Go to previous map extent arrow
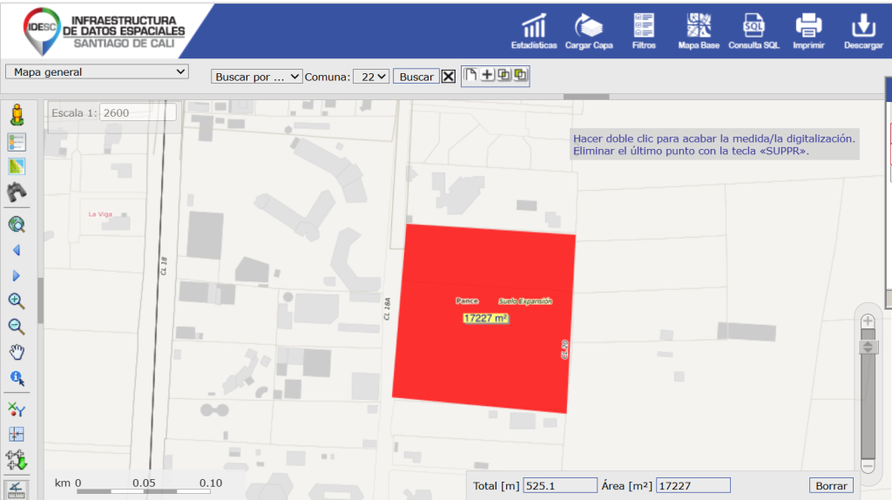Image resolution: width=892 pixels, height=500 pixels. [16, 250]
